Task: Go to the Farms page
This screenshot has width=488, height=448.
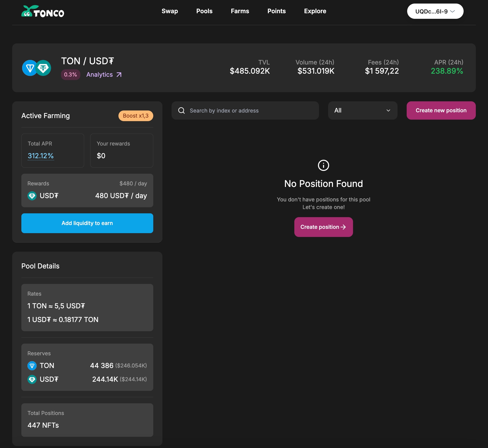Action: tap(240, 11)
